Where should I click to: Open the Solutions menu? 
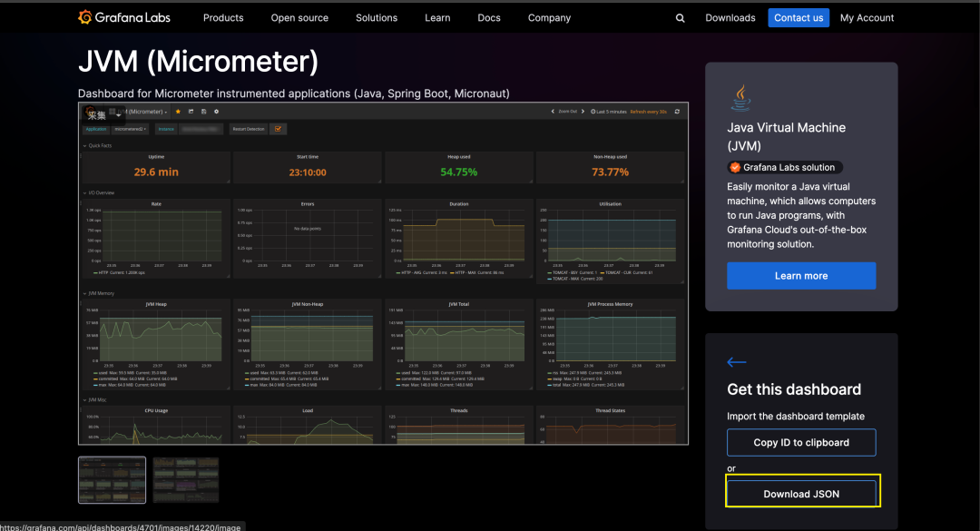377,18
